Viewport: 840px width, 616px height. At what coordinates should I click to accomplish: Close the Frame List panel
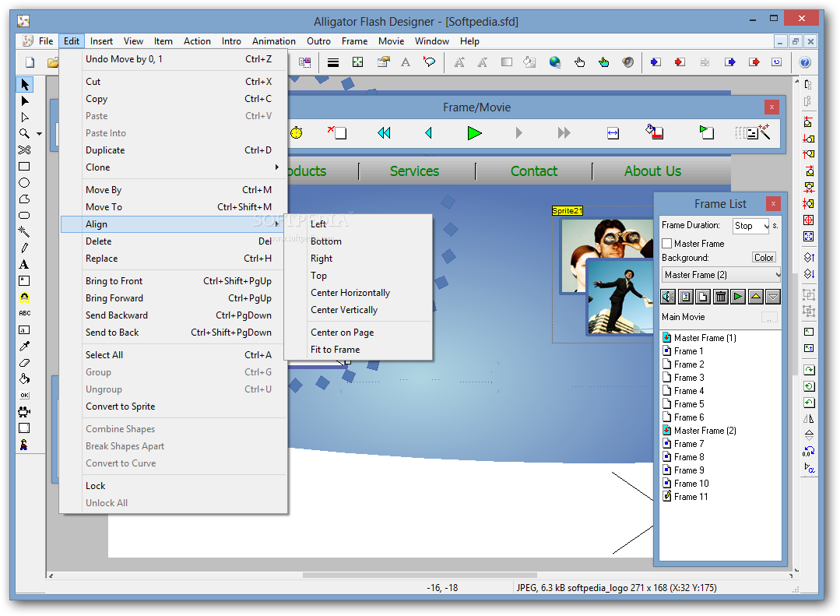(772, 203)
